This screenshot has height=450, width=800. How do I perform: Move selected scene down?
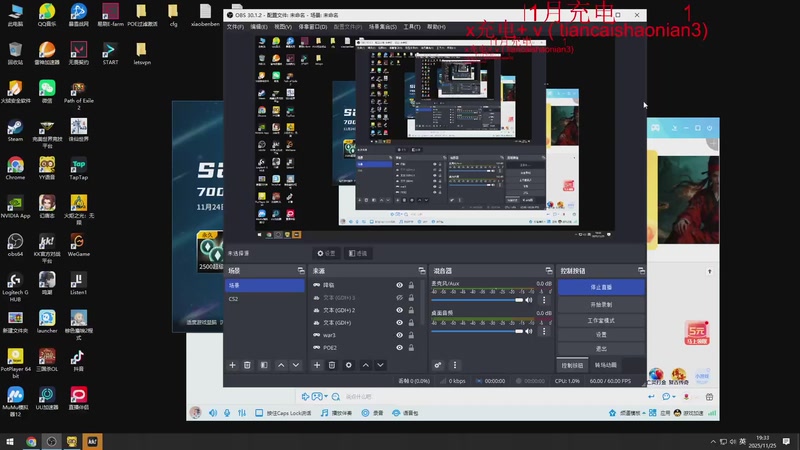296,365
